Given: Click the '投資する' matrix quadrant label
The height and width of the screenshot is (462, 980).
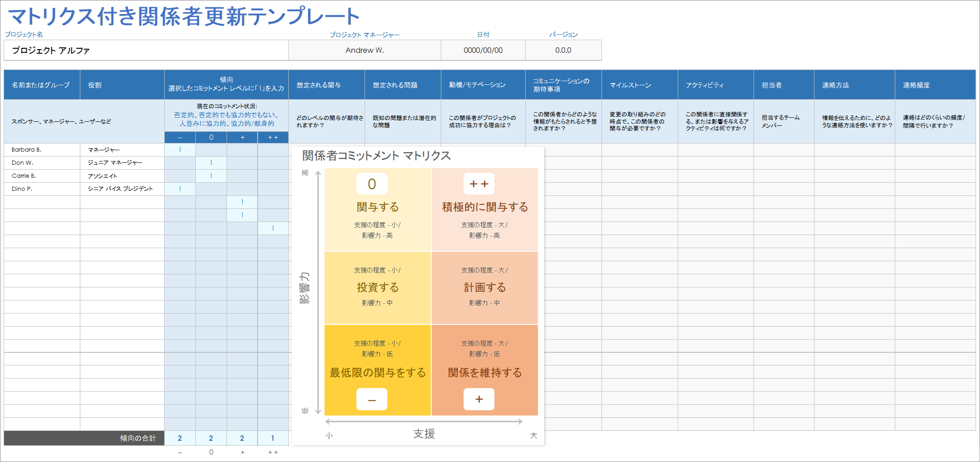Looking at the screenshot, I should (378, 287).
